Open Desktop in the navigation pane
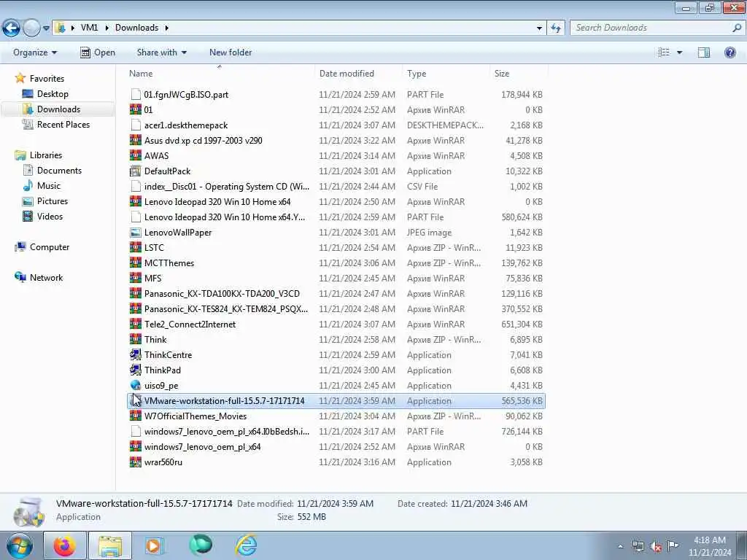The image size is (747, 560). click(53, 94)
